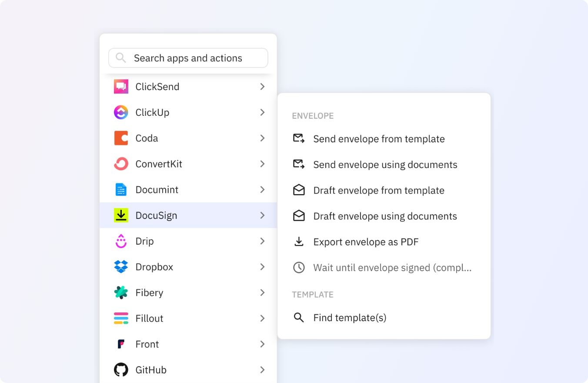This screenshot has width=588, height=383.
Task: Click the Dropbox logo icon
Action: tap(121, 267)
